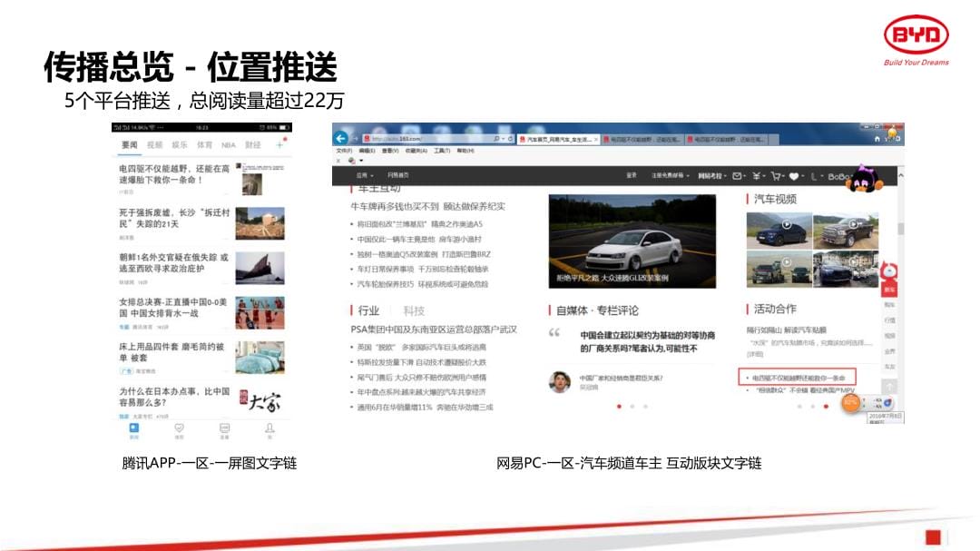980x551 pixels.
Task: Click the red carousel dot under 活动合作
Action: 826,407
